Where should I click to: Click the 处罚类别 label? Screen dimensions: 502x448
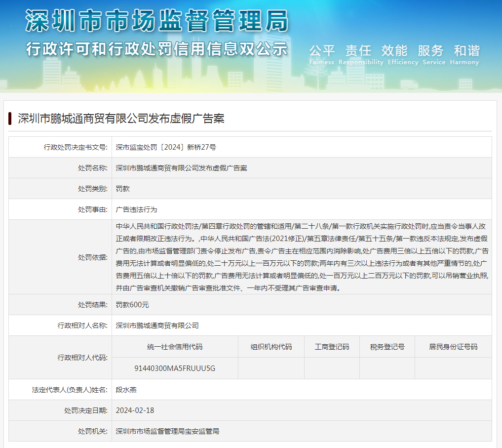[x=93, y=189]
